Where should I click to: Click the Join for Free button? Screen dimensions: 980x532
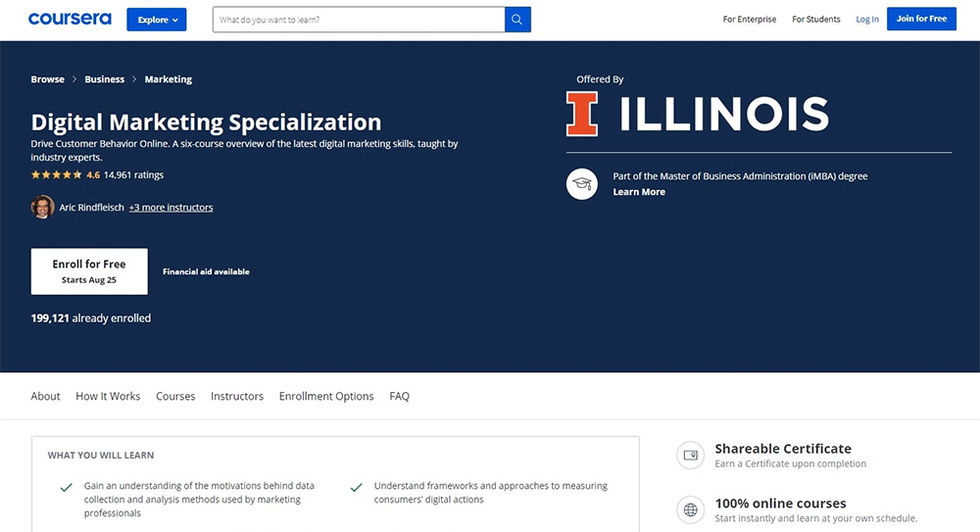[x=921, y=19]
